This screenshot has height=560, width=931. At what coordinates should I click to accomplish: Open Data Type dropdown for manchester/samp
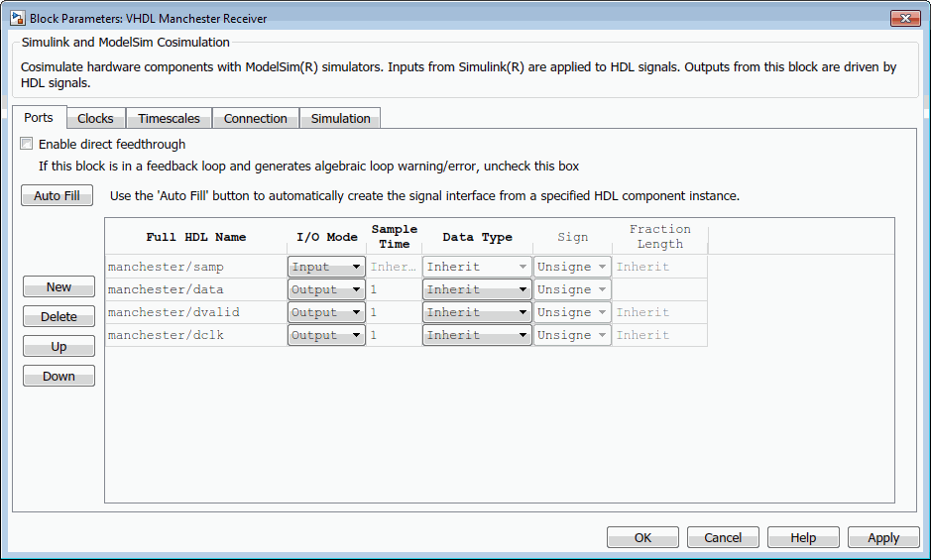(477, 267)
